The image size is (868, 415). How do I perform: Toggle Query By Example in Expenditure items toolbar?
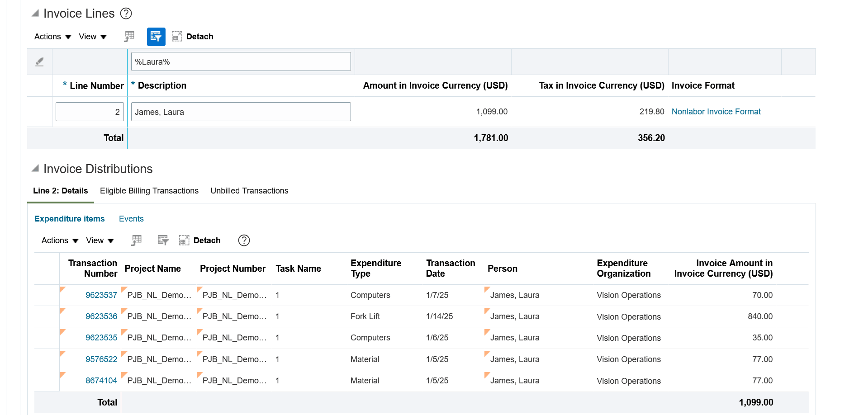coord(163,241)
